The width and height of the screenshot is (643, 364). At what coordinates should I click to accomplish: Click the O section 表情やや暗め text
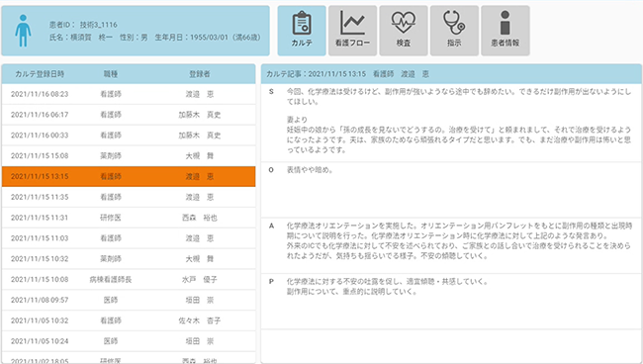(x=310, y=170)
